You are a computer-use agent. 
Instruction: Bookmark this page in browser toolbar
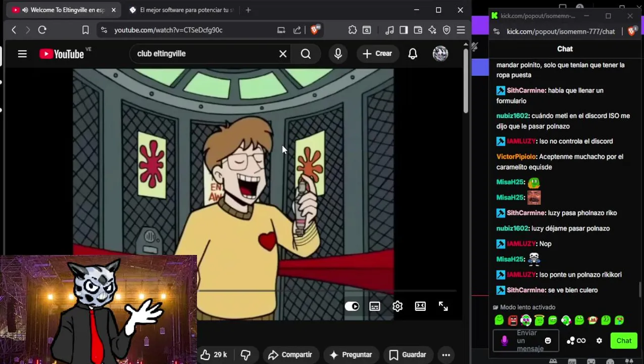pos(85,30)
